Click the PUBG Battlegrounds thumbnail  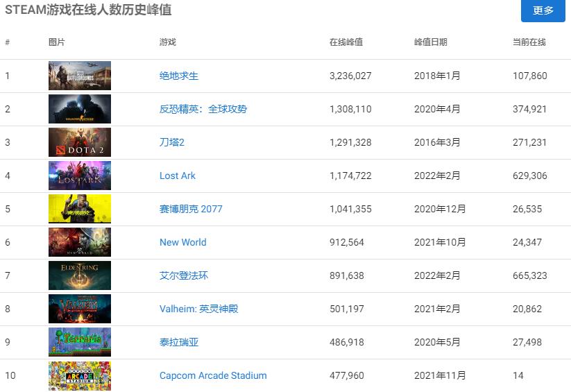click(80, 76)
